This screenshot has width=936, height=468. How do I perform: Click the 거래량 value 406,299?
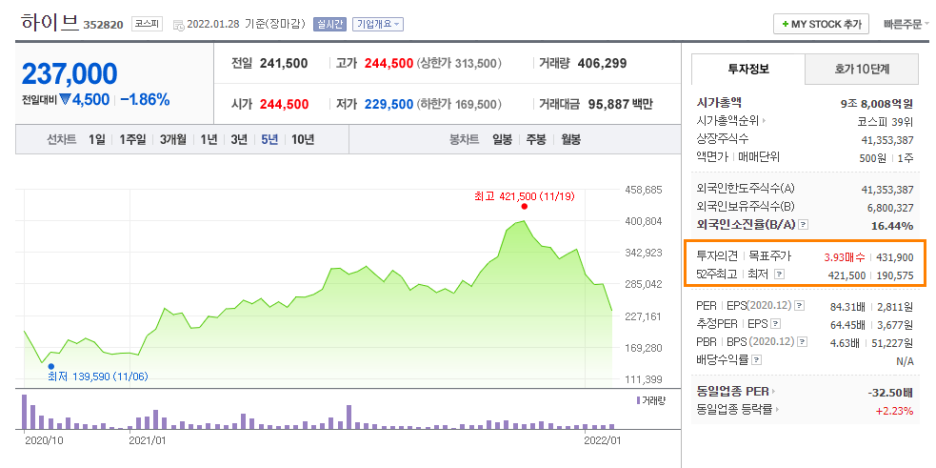coord(602,63)
